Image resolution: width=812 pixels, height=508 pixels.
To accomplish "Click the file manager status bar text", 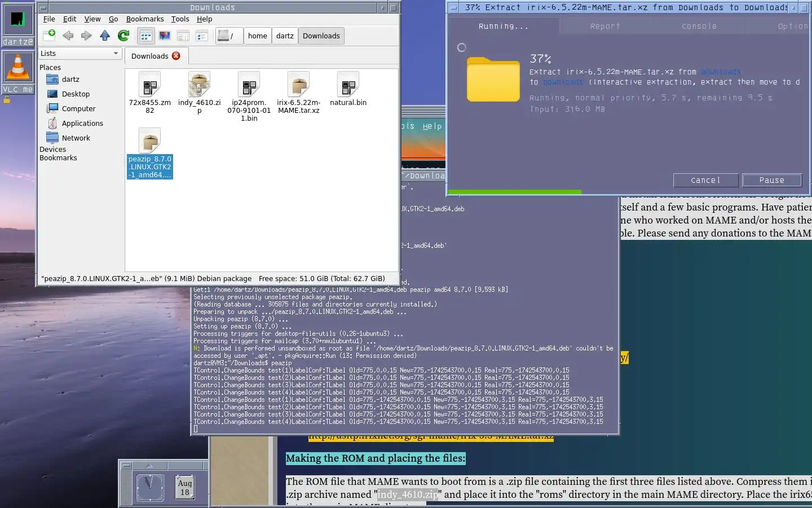I will point(213,278).
